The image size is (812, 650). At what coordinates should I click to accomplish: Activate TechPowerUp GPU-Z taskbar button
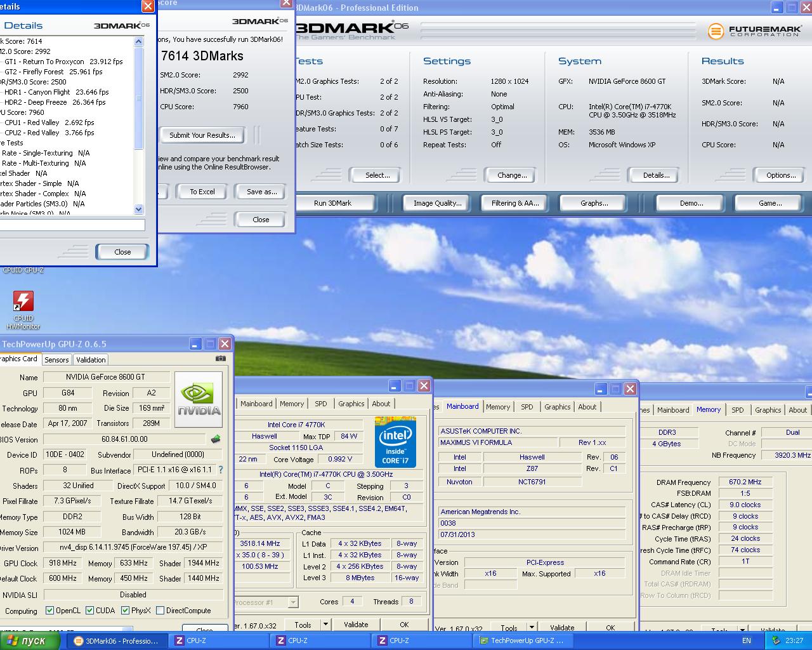click(523, 640)
